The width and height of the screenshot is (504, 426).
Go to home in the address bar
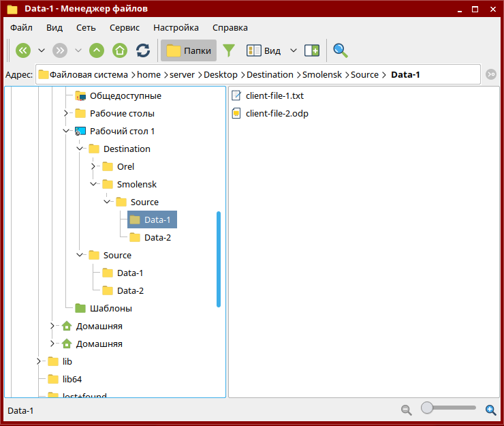pyautogui.click(x=149, y=75)
